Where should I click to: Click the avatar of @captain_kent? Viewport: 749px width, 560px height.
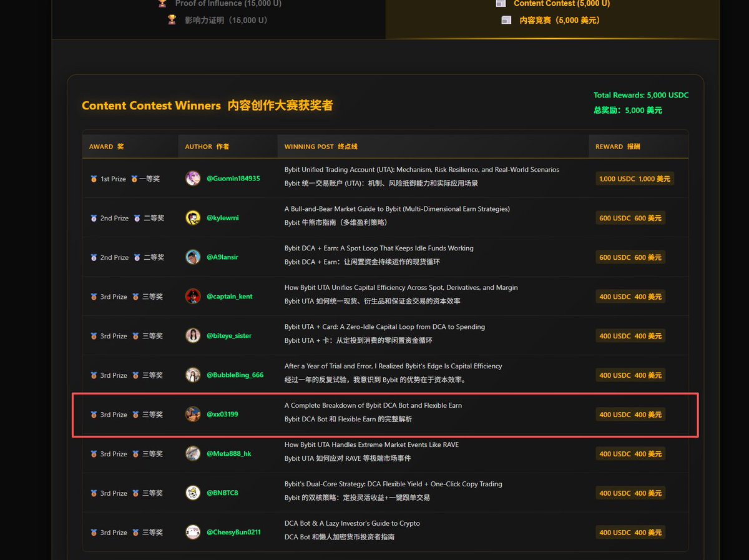tap(193, 297)
